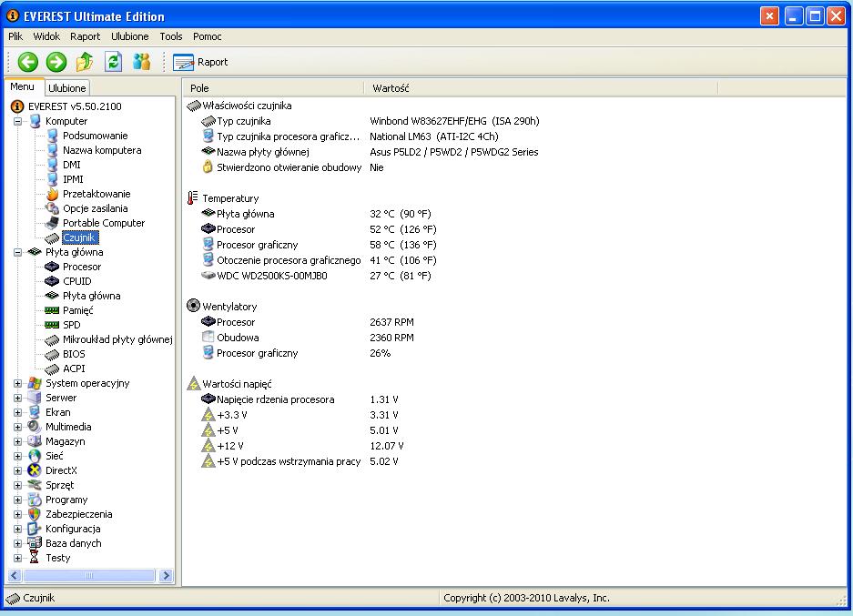Click the Pamięć memory module icon

(x=52, y=310)
